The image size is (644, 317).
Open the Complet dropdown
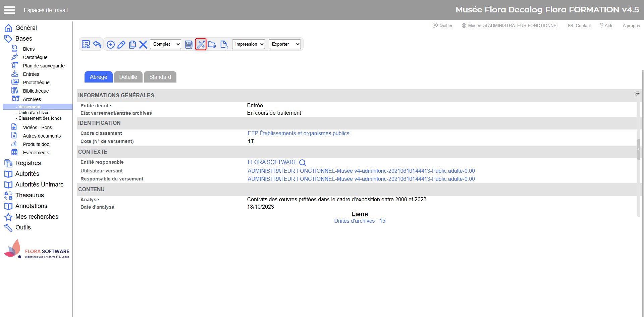pos(165,44)
